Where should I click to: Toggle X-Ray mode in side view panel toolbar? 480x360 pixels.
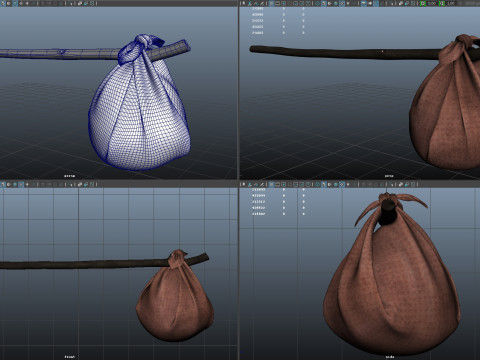coord(401,184)
